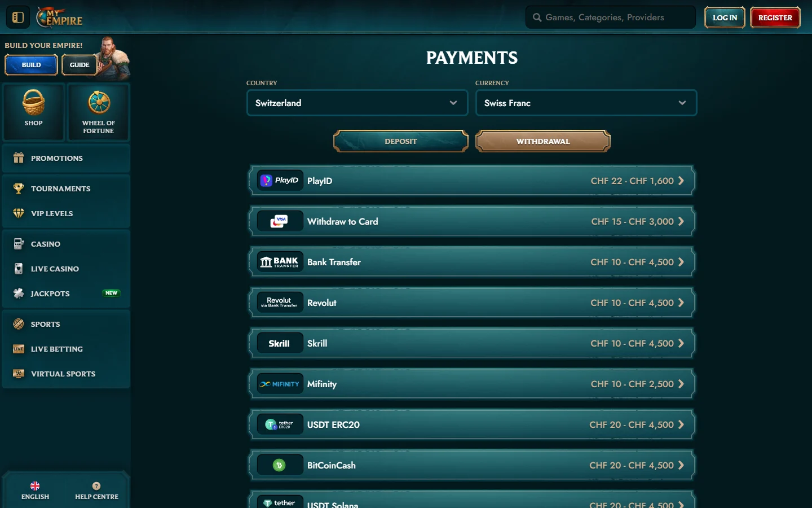
Task: Click the search magnifier icon
Action: [x=537, y=17]
